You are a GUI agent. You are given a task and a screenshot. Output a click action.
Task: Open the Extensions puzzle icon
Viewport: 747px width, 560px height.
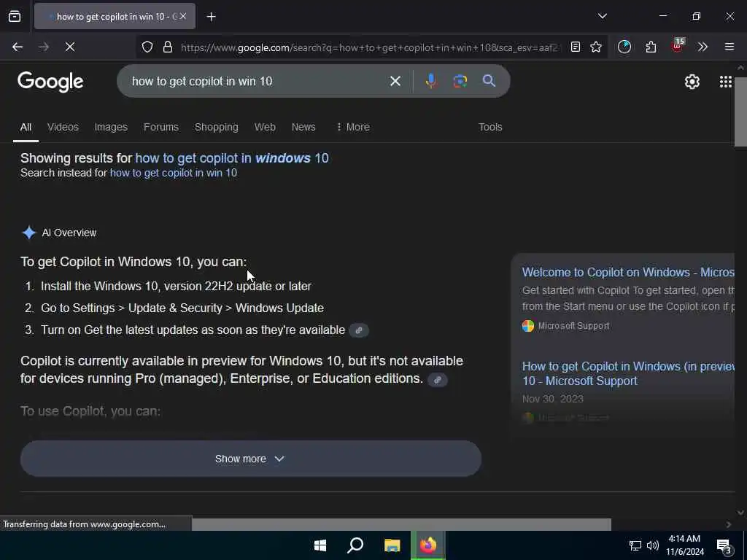(x=651, y=47)
